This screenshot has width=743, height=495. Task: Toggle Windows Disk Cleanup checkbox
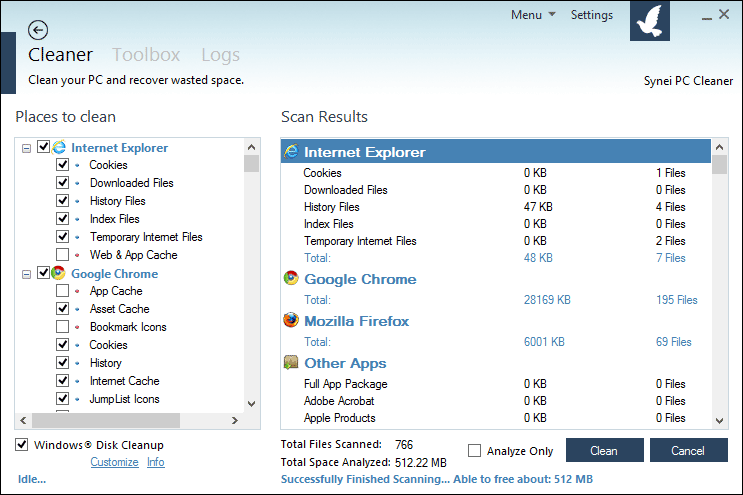[x=22, y=444]
